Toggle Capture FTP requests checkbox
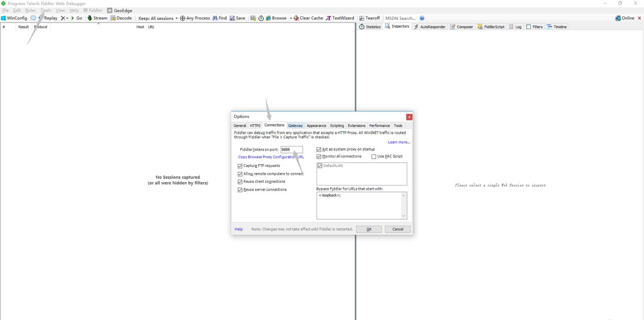 pyautogui.click(x=240, y=166)
